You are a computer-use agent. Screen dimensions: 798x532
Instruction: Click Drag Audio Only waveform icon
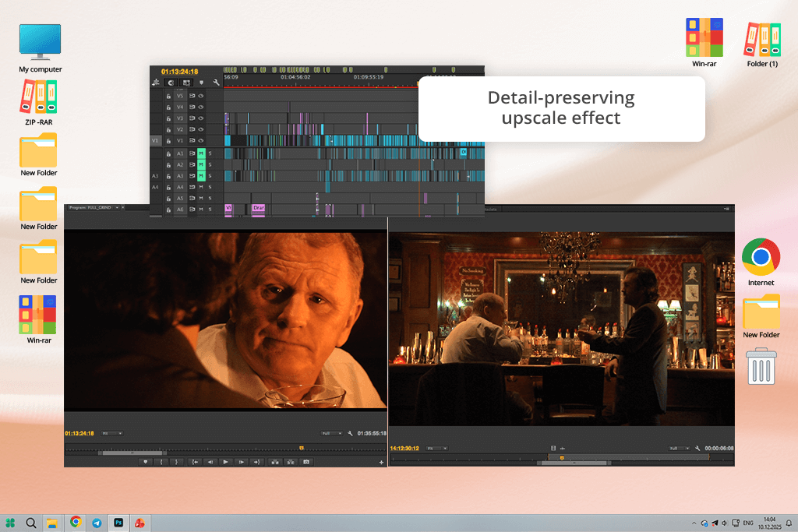tap(563, 448)
